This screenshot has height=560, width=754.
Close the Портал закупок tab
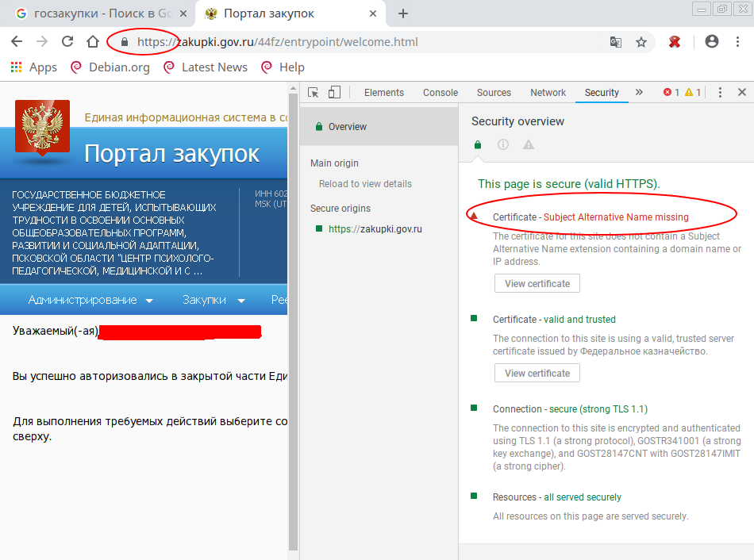pos(373,14)
